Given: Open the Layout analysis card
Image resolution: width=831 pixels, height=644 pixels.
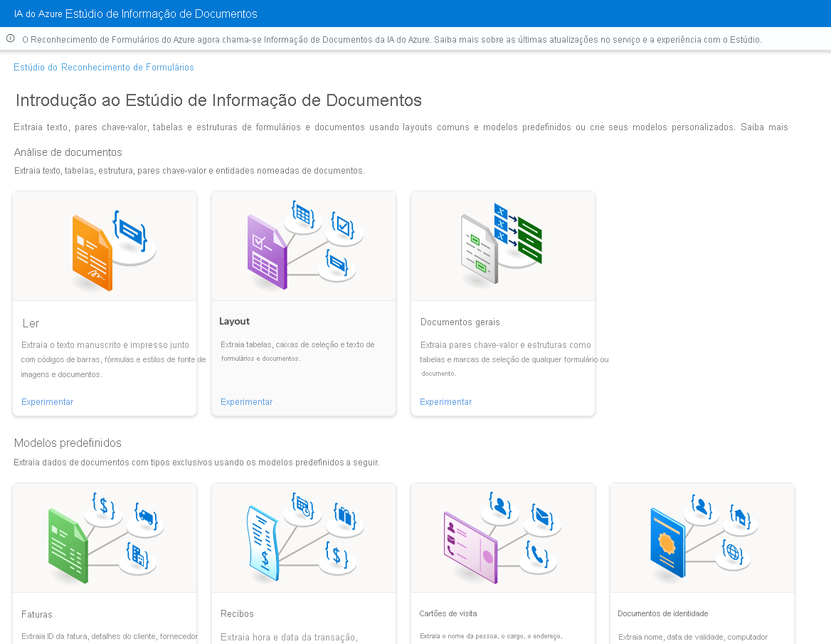Looking at the screenshot, I should (304, 302).
